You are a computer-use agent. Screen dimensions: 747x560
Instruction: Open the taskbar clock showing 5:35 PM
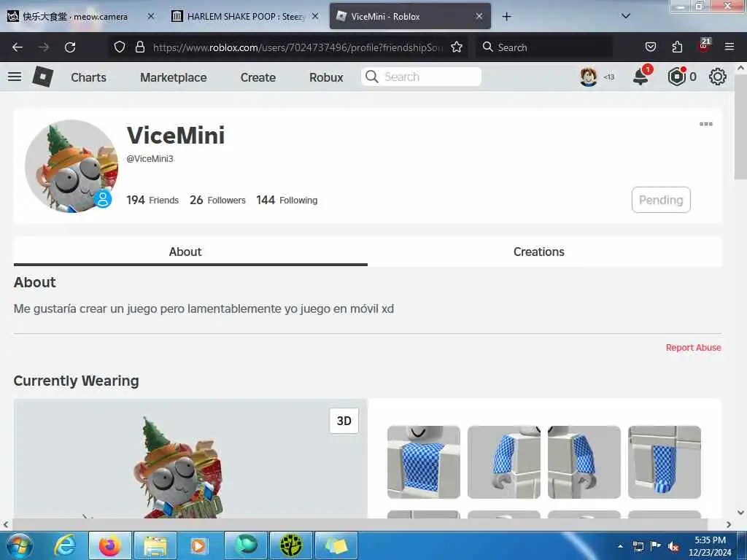point(710,546)
